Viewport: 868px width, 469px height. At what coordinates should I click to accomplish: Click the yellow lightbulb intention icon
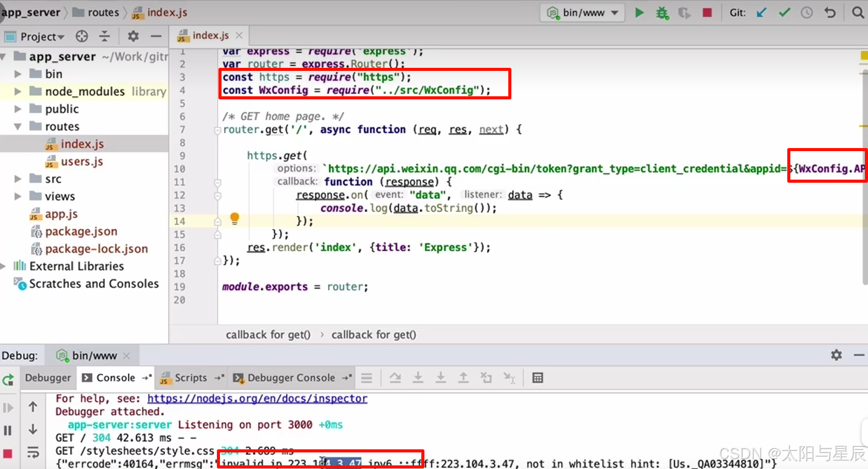click(234, 218)
